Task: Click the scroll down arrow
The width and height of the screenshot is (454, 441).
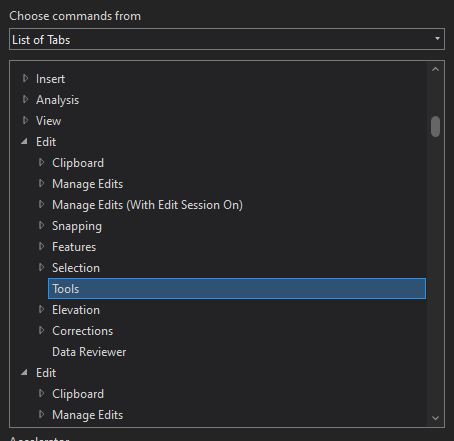Action: pos(435,418)
